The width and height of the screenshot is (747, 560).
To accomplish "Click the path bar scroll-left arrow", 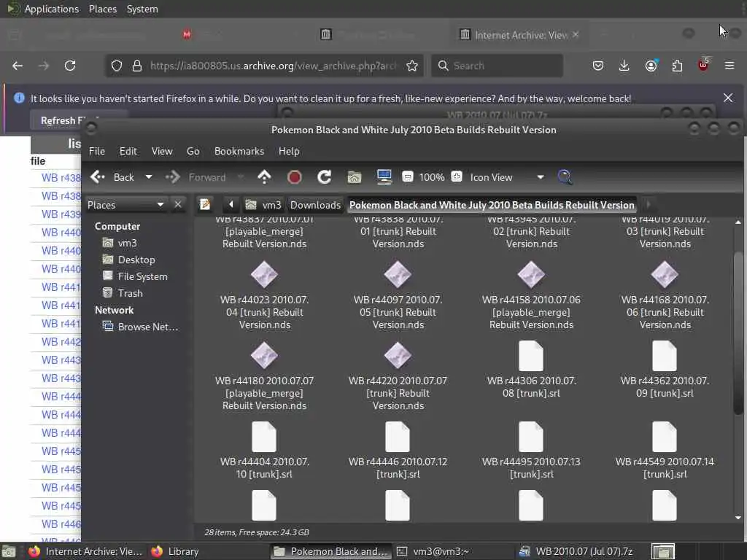I will tap(231, 205).
